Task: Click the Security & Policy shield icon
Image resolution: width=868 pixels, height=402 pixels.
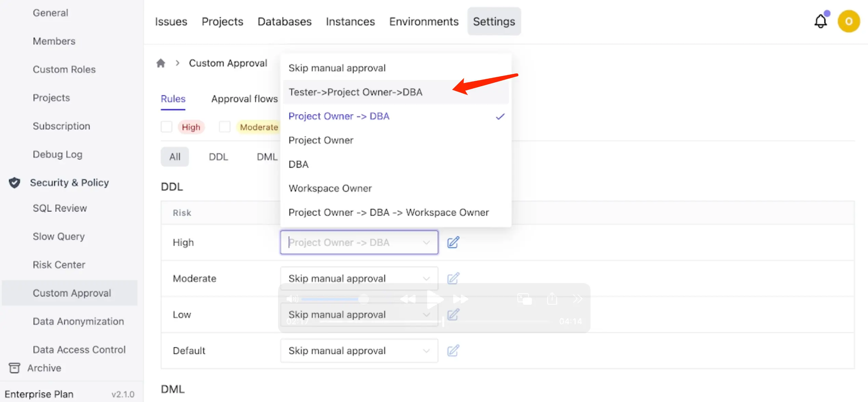Action: (x=14, y=183)
